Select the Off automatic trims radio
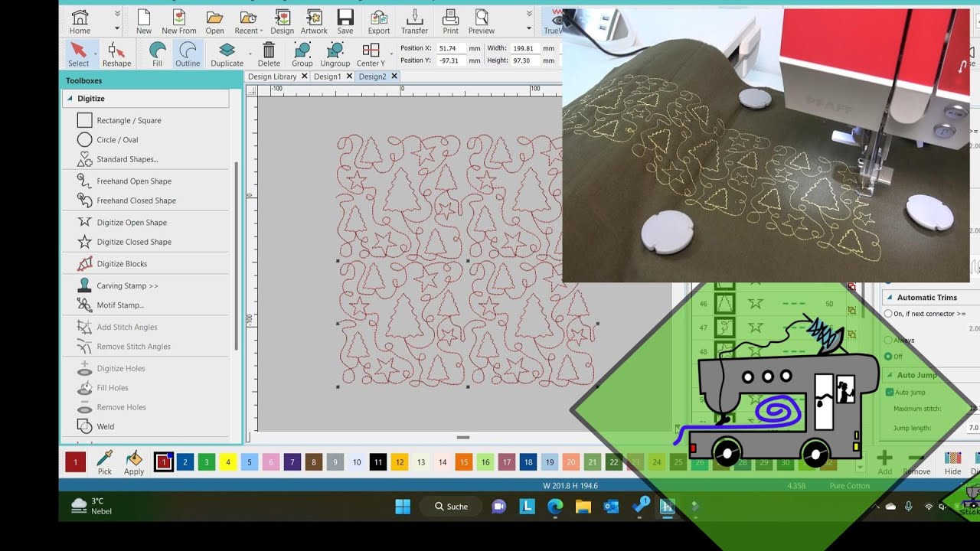The height and width of the screenshot is (551, 980). 888,357
